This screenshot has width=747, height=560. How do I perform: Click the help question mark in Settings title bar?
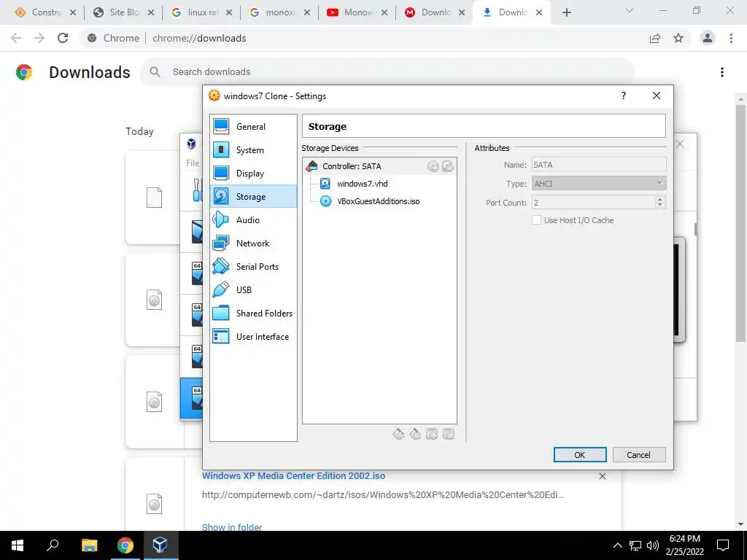[623, 96]
